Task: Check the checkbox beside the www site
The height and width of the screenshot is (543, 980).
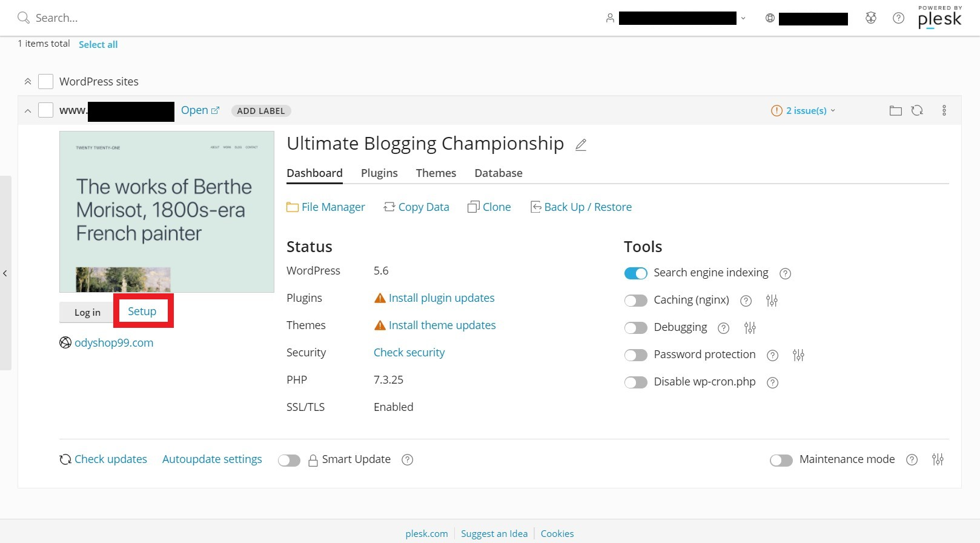Action: tap(45, 110)
